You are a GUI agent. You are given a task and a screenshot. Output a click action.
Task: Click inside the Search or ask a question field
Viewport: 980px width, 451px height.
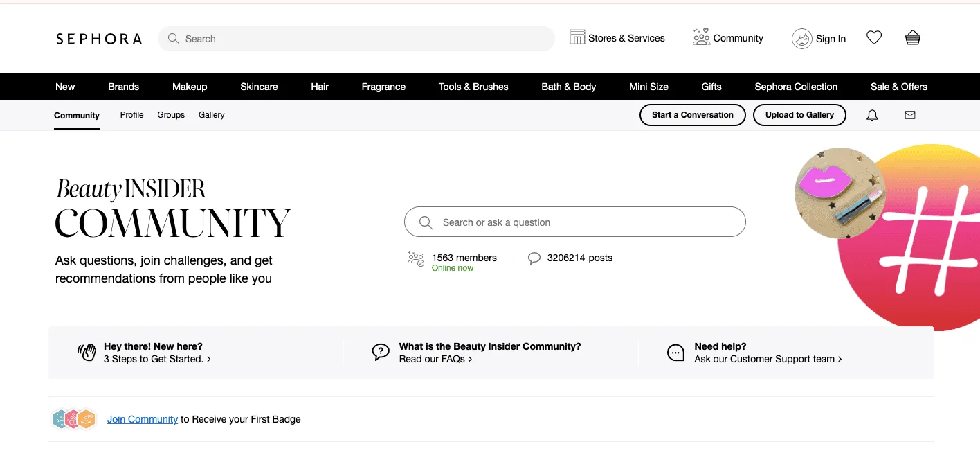point(574,222)
